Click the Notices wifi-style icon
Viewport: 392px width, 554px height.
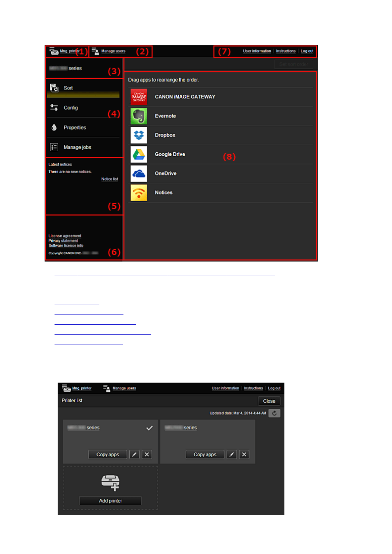coord(139,193)
